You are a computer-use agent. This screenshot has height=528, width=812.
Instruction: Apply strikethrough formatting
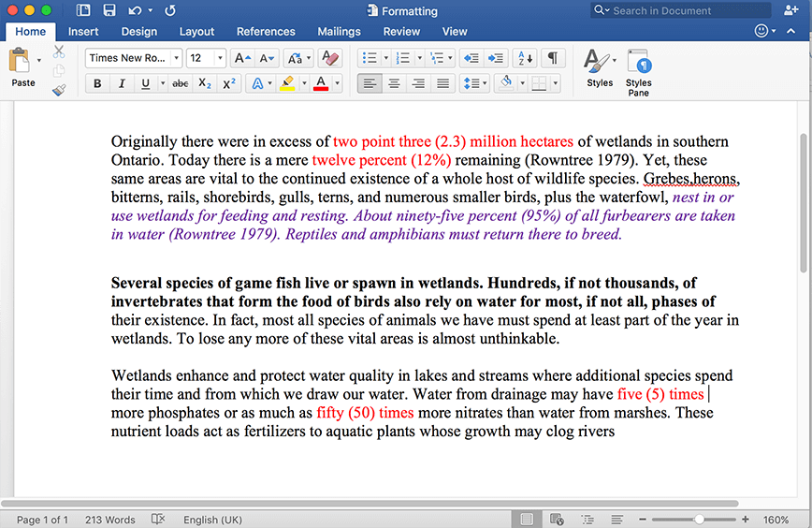pos(181,83)
